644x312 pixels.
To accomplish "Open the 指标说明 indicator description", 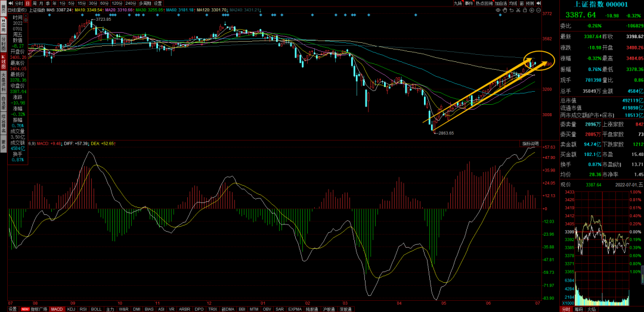I will (x=530, y=143).
